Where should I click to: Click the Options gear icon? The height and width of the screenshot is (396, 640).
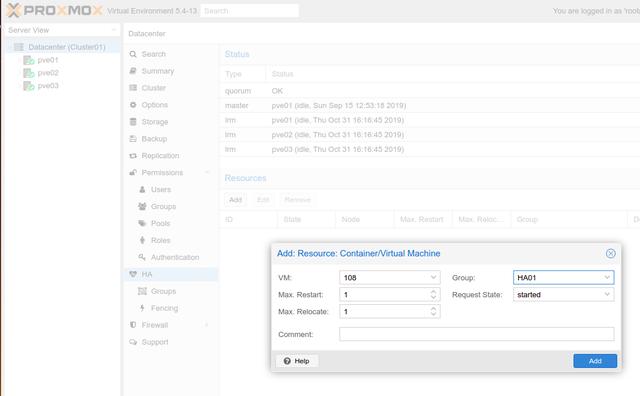click(x=133, y=105)
